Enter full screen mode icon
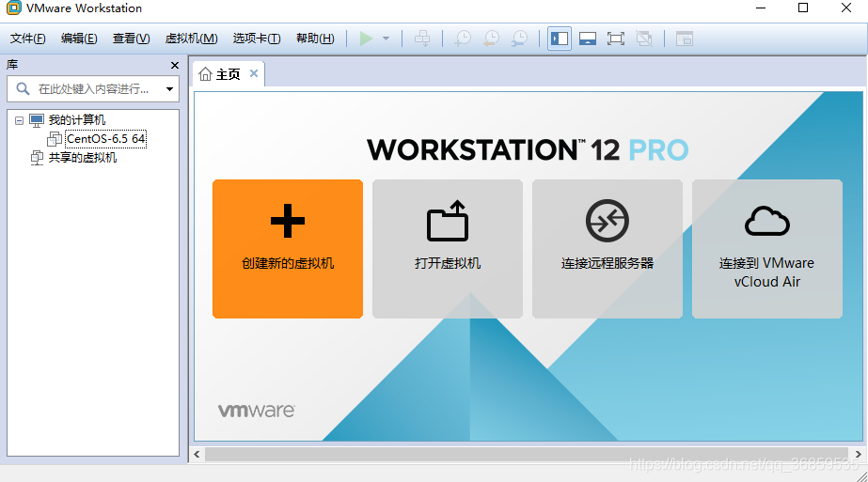This screenshot has width=868, height=482. [616, 39]
